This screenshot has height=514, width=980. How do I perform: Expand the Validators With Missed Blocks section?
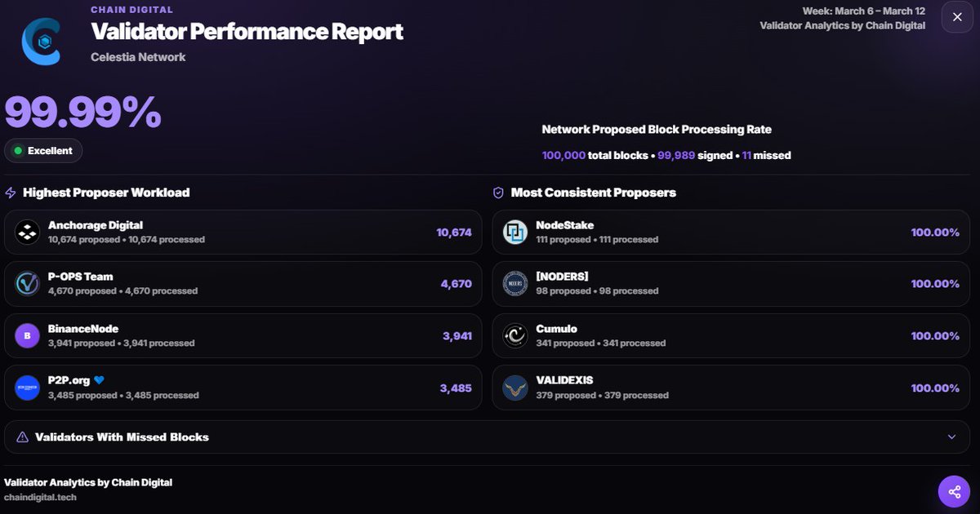488,437
